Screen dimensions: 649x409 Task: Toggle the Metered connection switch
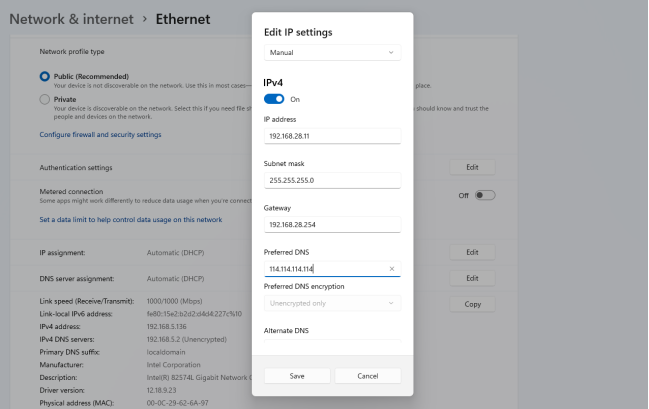[x=485, y=195]
